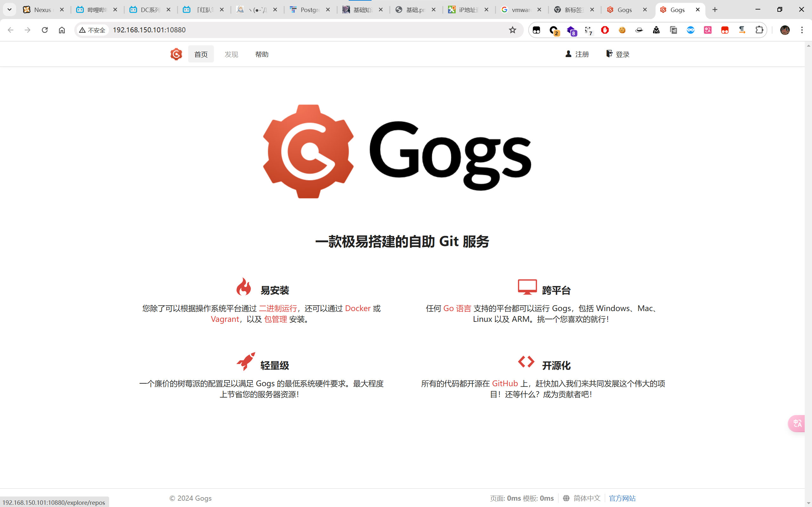Screen dimensions: 812x507
Task: Close the Postgre tab
Action: pyautogui.click(x=328, y=10)
